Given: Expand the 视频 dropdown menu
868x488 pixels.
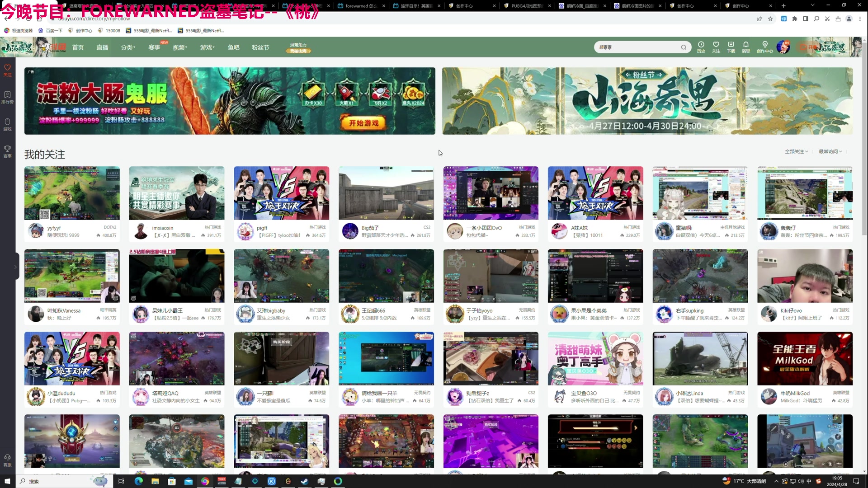Looking at the screenshot, I should pos(179,47).
